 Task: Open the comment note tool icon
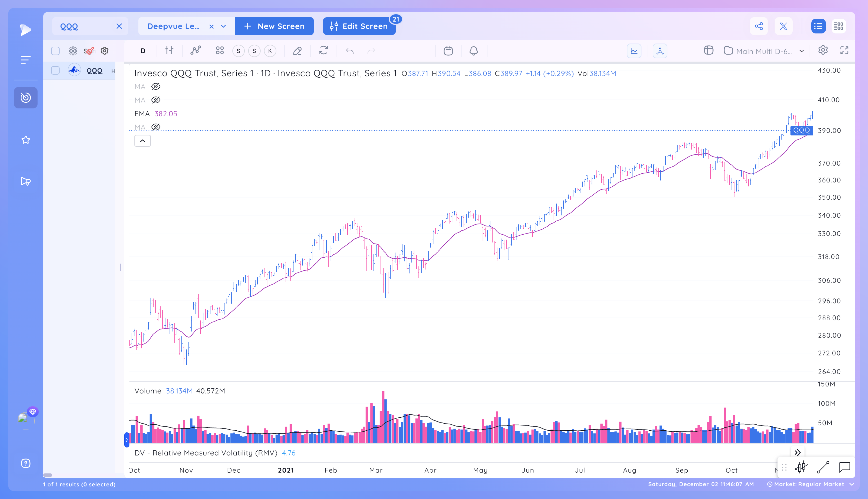point(845,467)
